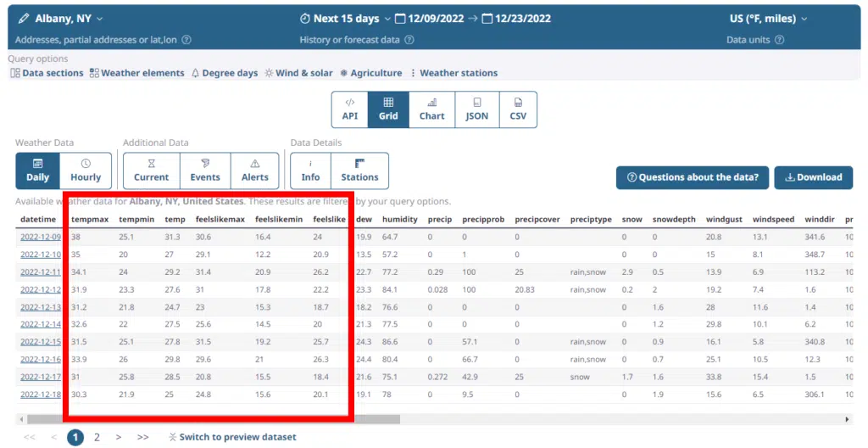Viewport: 868px width, 448px height.
Task: Select the Daily data view
Action: point(37,171)
